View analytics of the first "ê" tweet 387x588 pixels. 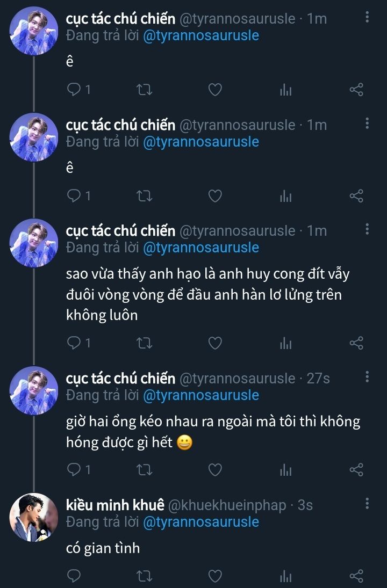pos(285,90)
